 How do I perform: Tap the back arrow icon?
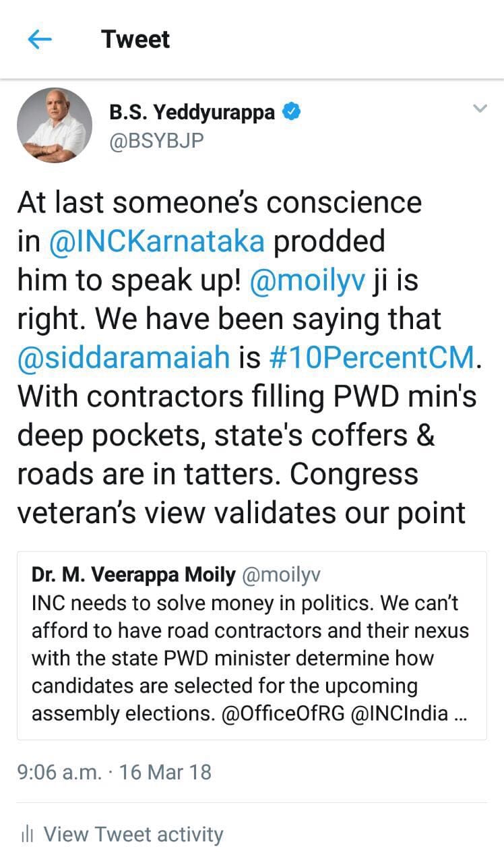click(40, 40)
